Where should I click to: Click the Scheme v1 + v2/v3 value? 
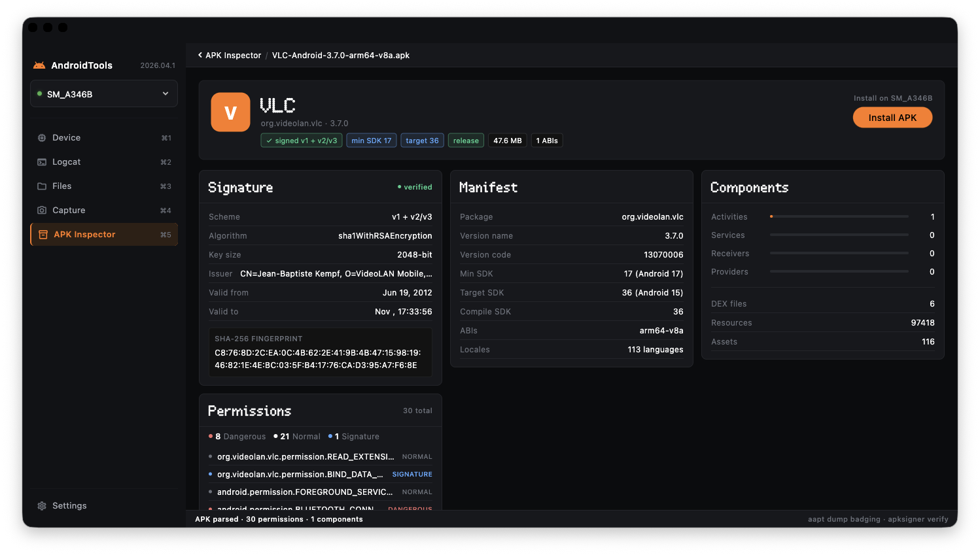(x=412, y=217)
